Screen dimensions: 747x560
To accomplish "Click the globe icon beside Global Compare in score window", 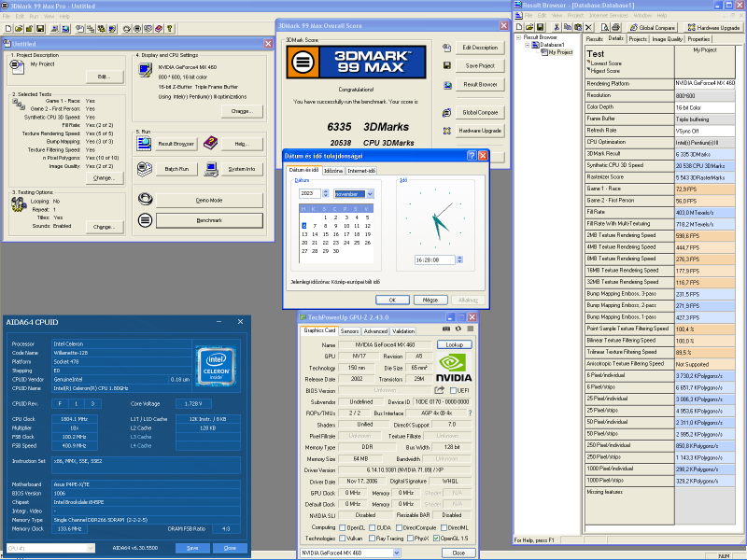I will [x=446, y=113].
